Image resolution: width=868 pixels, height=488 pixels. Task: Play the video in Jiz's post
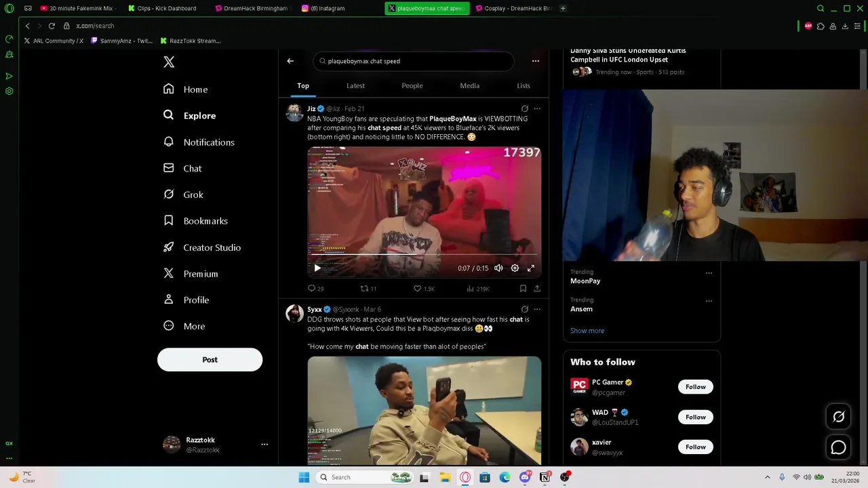coord(317,268)
